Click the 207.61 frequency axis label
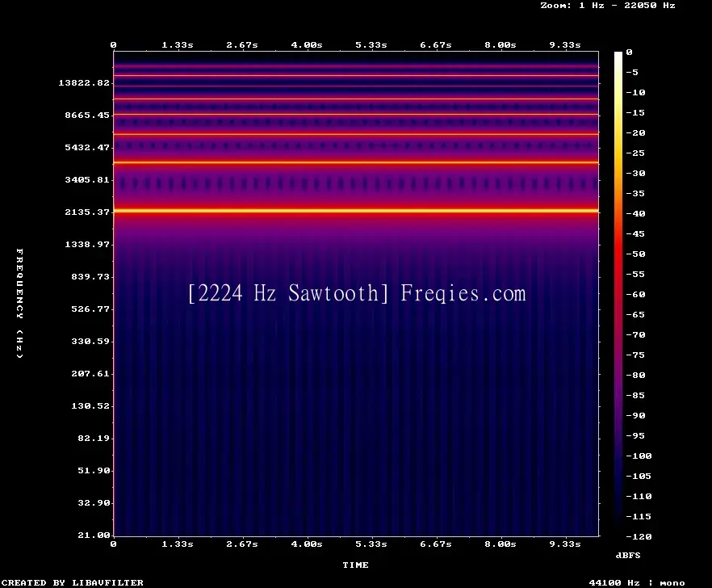 [x=90, y=373]
